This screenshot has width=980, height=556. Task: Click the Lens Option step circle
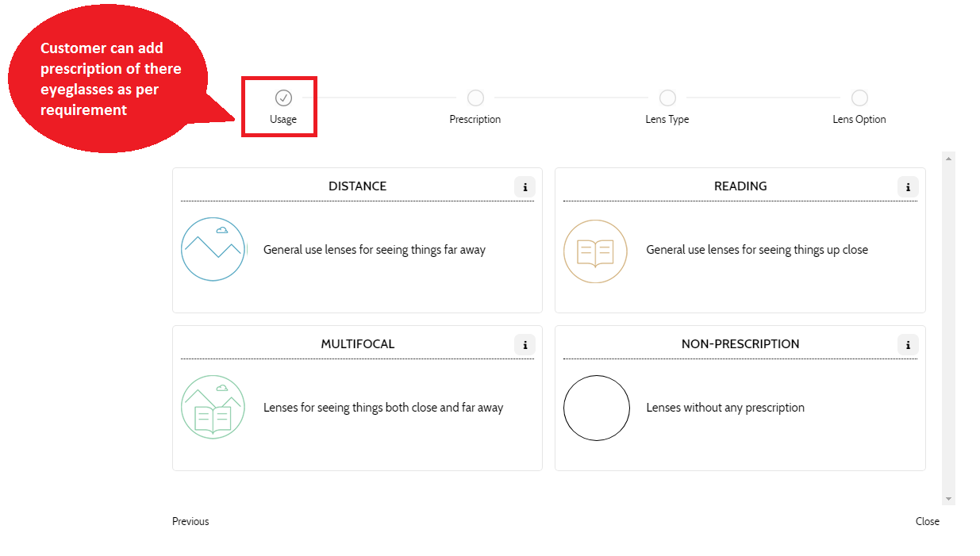coord(859,98)
